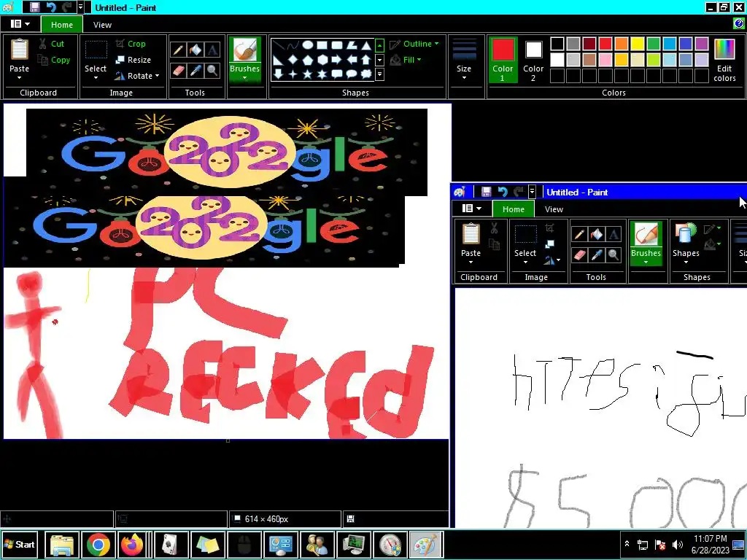The width and height of the screenshot is (747, 560).
Task: Click Copy in the Clipboard group
Action: [54, 60]
